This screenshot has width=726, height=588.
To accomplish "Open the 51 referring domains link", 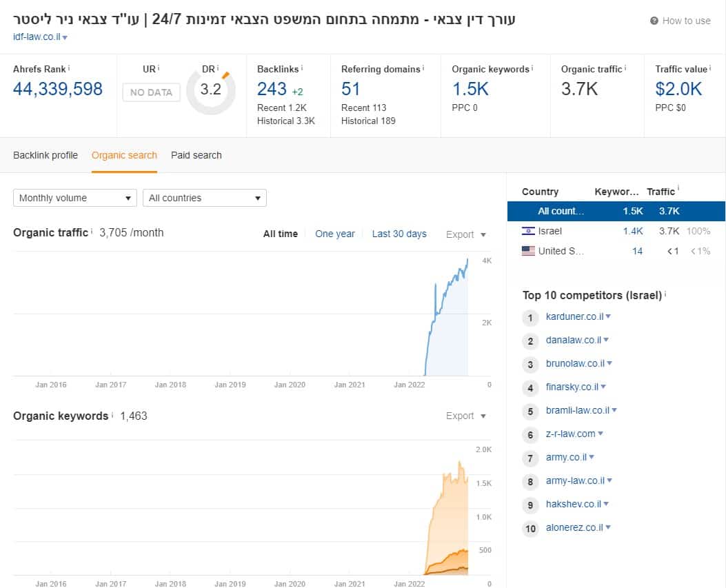I will point(350,89).
